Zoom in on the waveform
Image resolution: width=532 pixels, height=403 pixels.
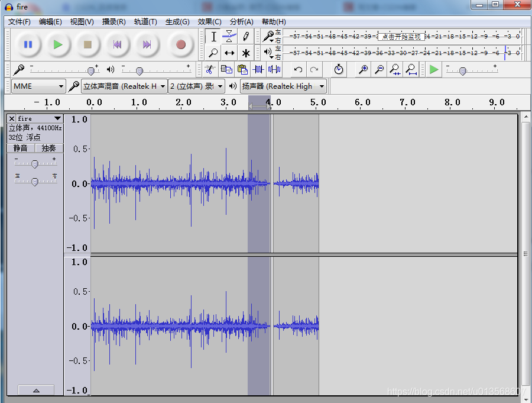(x=363, y=70)
